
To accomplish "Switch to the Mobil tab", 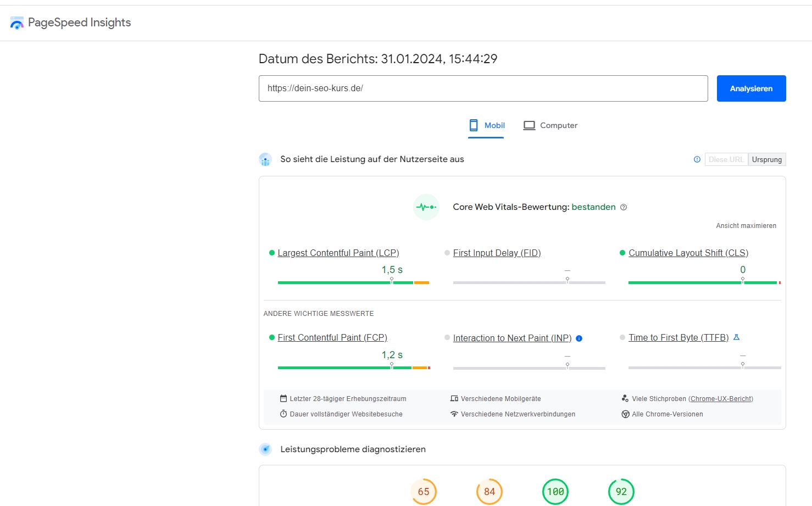I will pyautogui.click(x=487, y=125).
